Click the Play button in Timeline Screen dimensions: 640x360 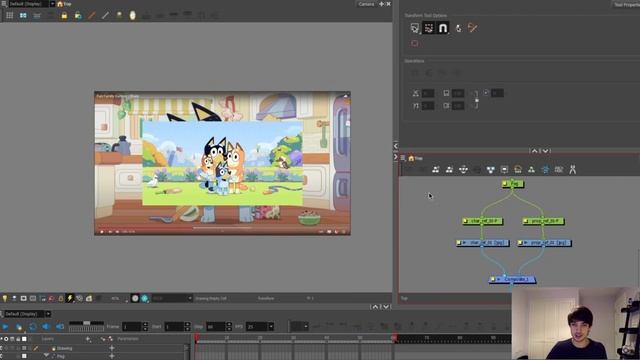tap(5, 327)
